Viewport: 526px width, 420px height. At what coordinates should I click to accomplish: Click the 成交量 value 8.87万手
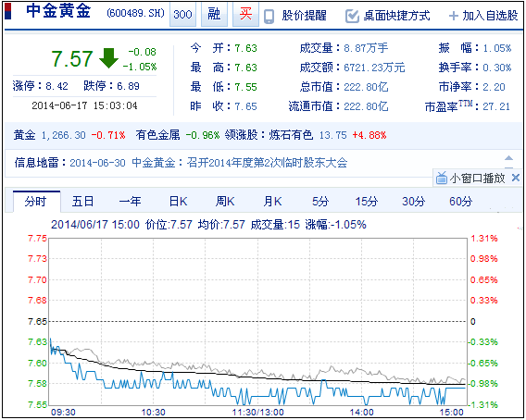coord(366,48)
